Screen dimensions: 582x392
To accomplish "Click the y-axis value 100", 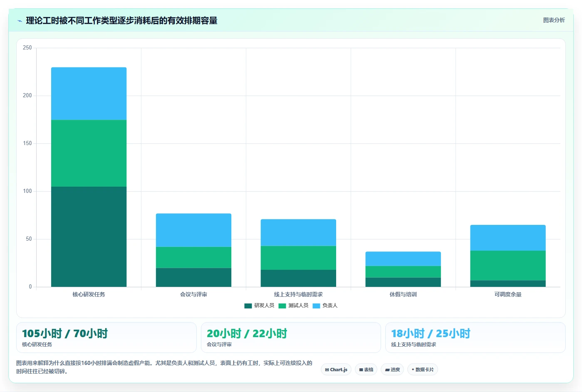I will 27,191.
